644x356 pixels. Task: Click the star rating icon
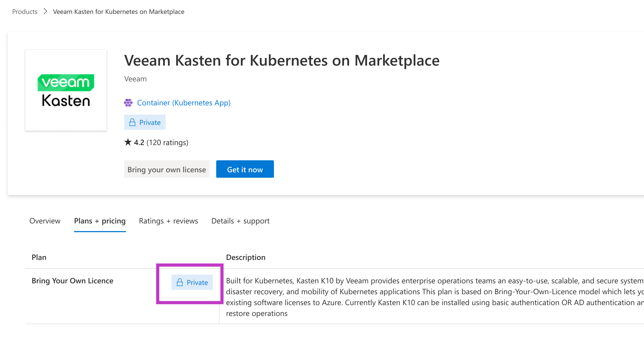[128, 142]
